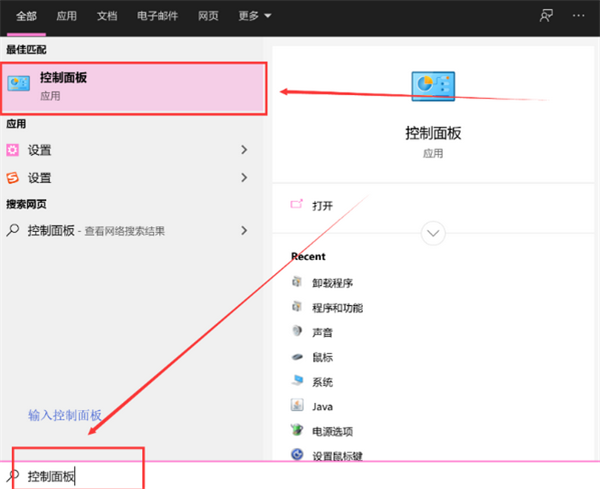The width and height of the screenshot is (600, 489).
Task: Open 电源选项 from the Recent list
Action: pos(332,431)
